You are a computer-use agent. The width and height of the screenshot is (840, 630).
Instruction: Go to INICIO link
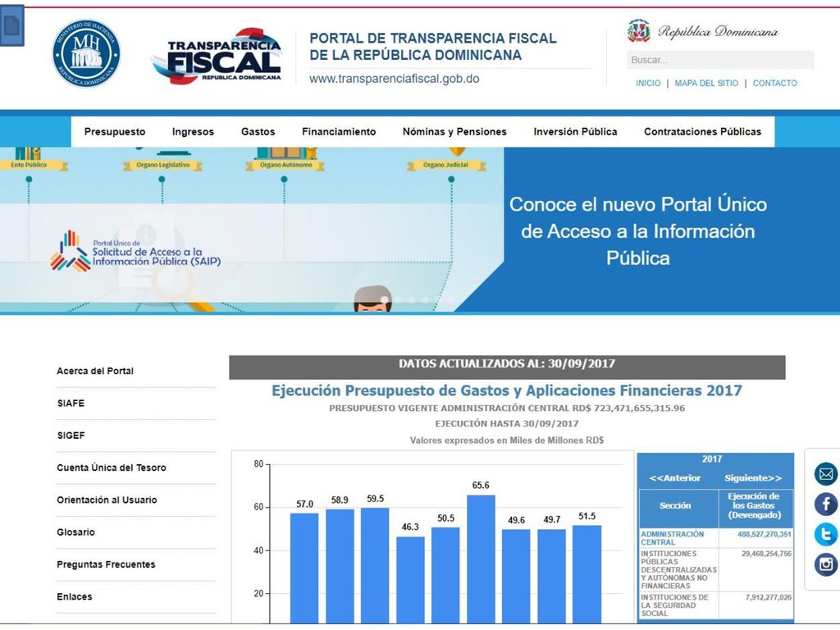tap(648, 83)
